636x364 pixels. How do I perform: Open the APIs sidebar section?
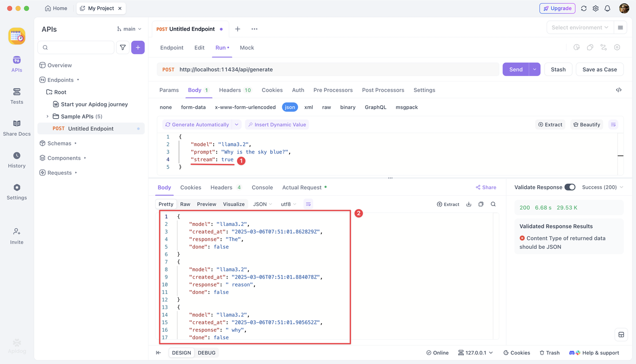[x=16, y=65]
